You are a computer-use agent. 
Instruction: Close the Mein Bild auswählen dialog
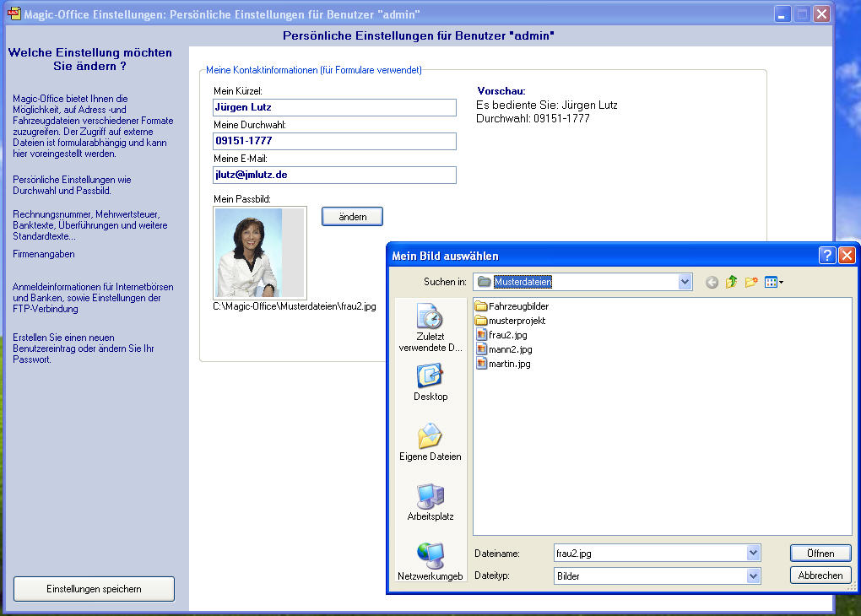tap(847, 256)
